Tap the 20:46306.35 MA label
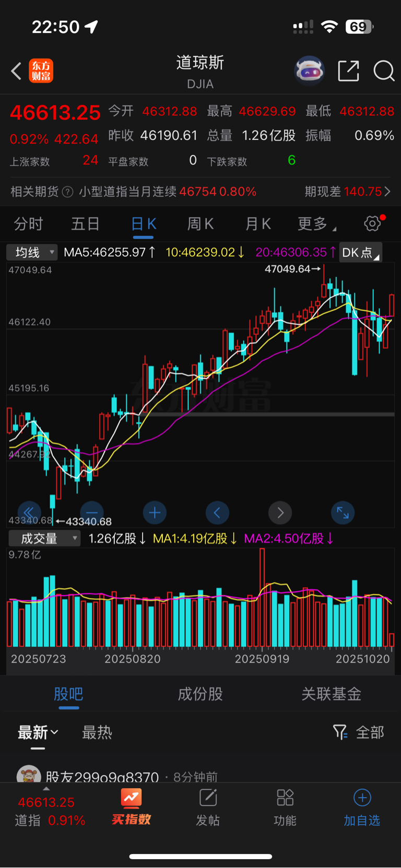401x868 pixels. point(296,253)
